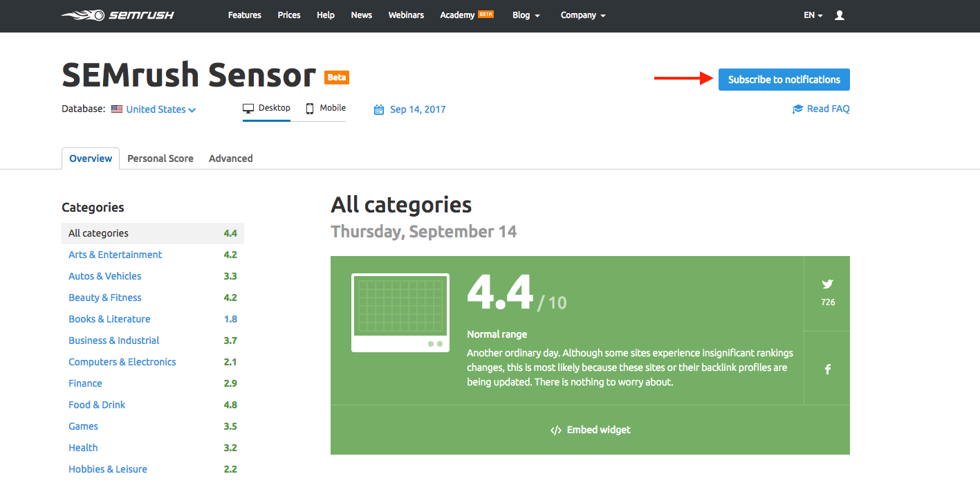Click the United States flag icon
The image size is (980, 483).
click(x=117, y=109)
